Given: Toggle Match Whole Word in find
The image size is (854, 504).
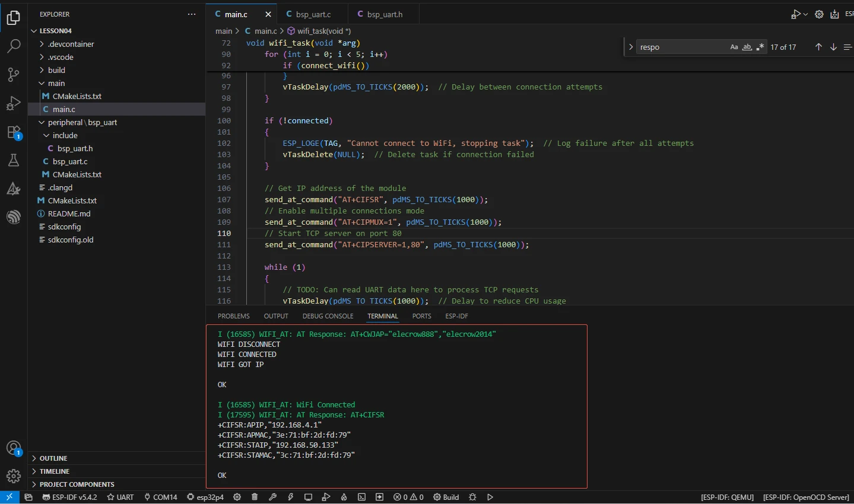Looking at the screenshot, I should point(747,47).
